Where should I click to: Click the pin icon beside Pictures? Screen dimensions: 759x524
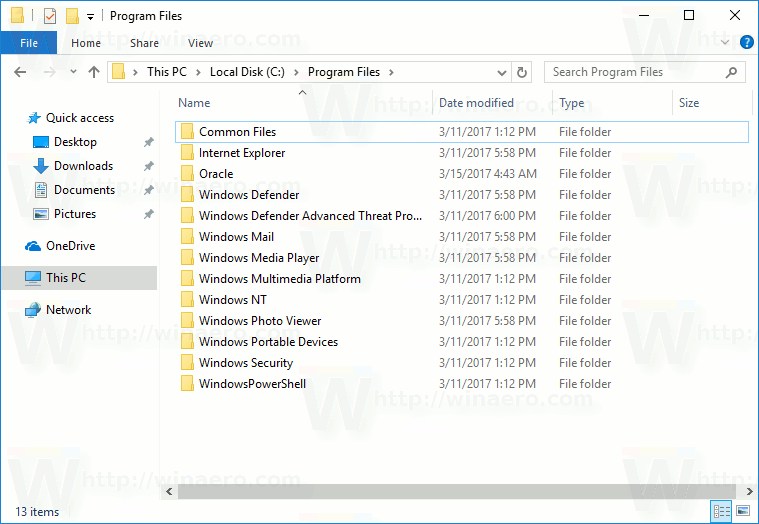click(x=149, y=214)
